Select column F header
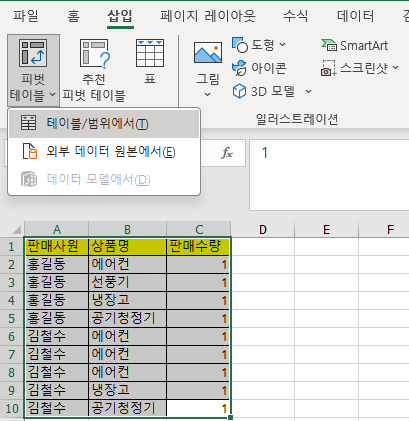 384,229
